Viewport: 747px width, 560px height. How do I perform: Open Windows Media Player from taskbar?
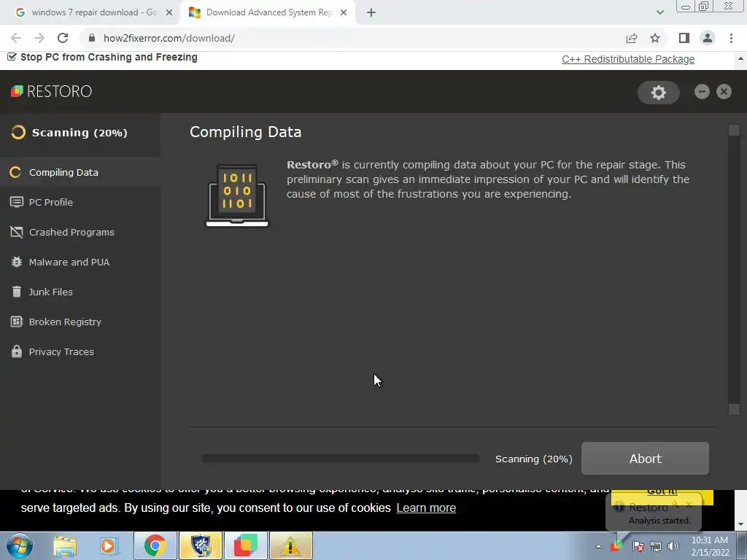click(x=109, y=546)
